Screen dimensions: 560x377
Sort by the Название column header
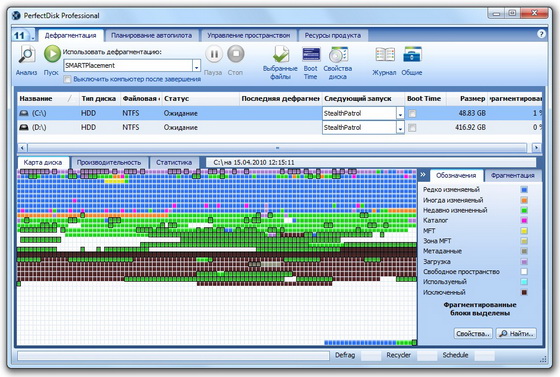tap(48, 99)
